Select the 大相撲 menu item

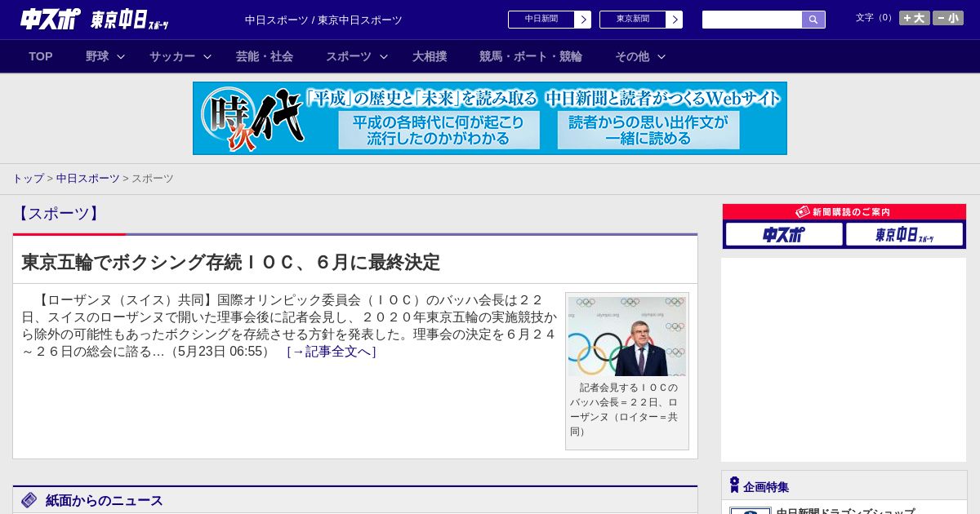[430, 56]
